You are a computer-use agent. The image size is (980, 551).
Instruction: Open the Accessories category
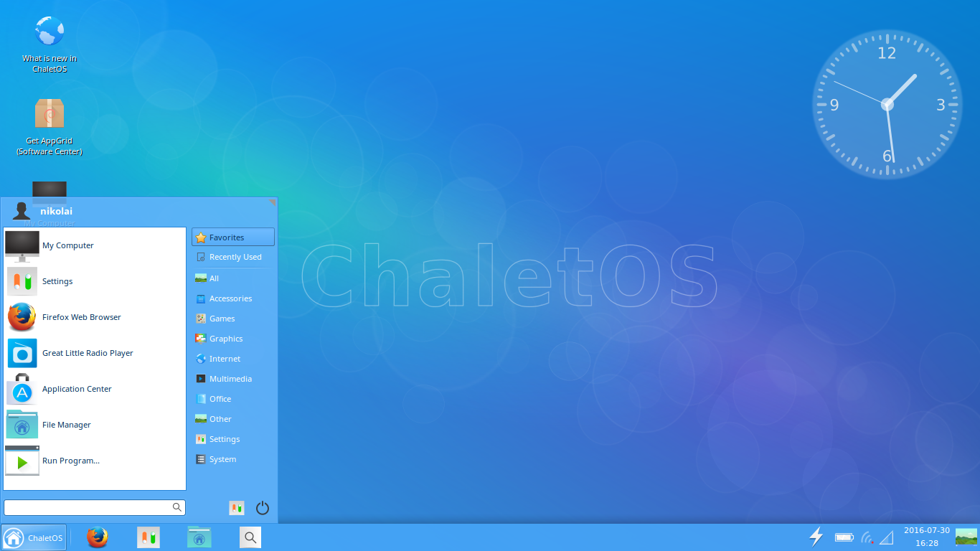[x=230, y=298]
